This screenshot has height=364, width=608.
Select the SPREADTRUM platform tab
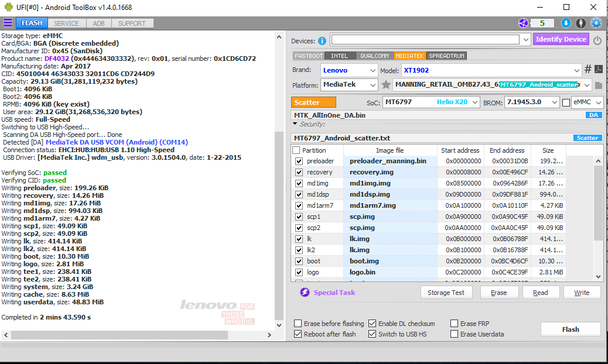tap(446, 56)
